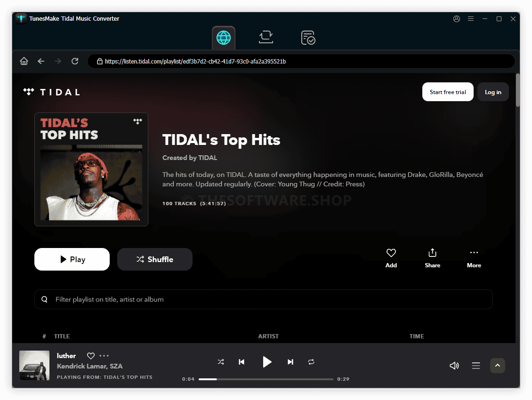This screenshot has height=400, width=532.
Task: Click Start free trial button
Action: coord(448,92)
